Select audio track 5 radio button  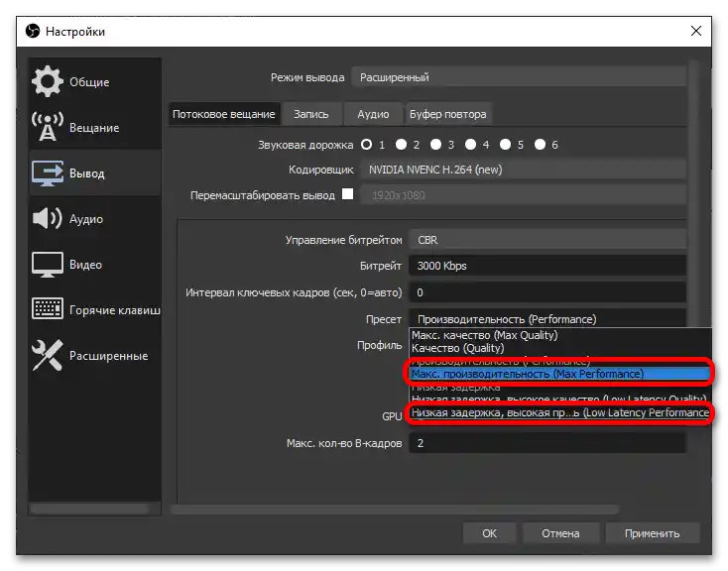coord(505,145)
